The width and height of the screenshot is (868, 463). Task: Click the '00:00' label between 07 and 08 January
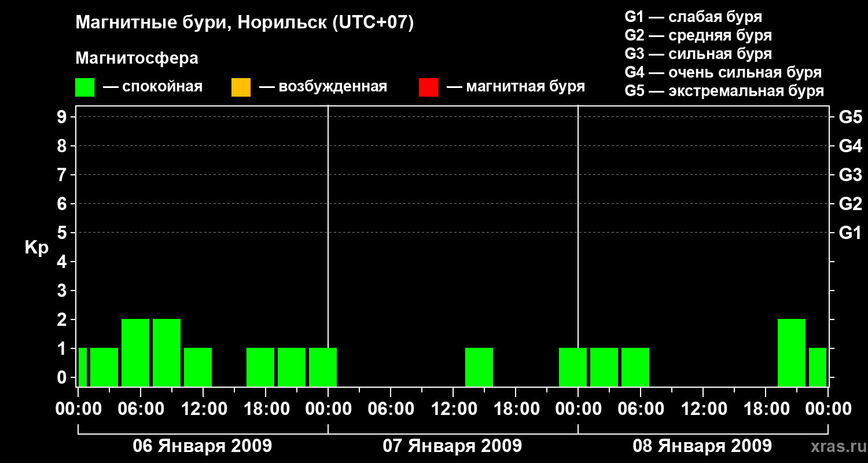(578, 409)
